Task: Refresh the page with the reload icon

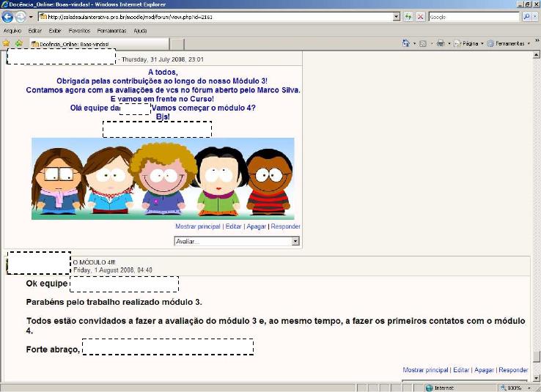Action: pos(408,16)
